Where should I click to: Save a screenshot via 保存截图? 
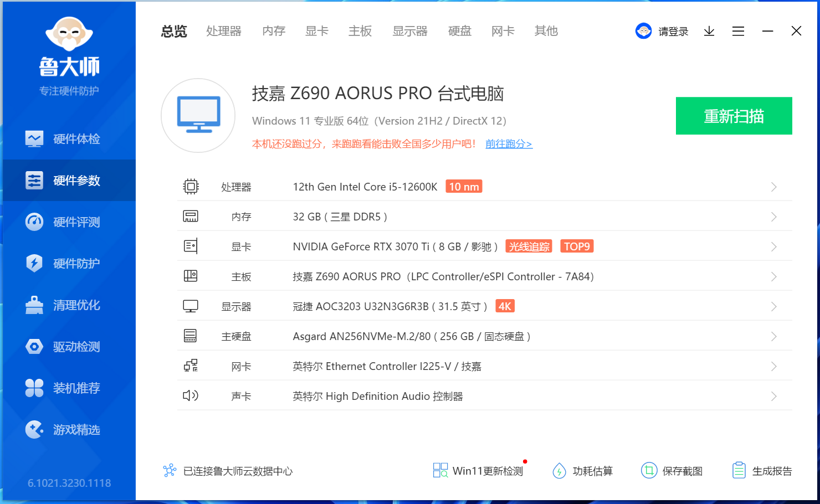pos(673,470)
